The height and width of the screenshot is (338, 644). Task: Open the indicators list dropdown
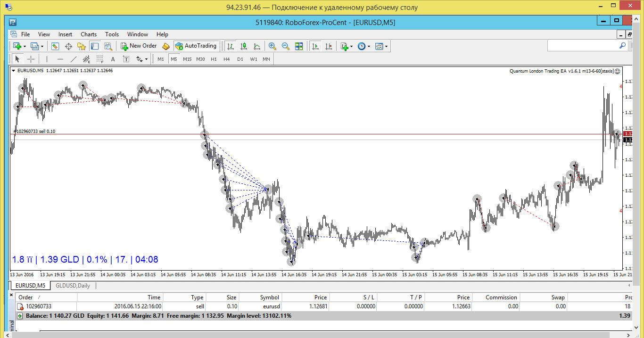click(x=351, y=46)
